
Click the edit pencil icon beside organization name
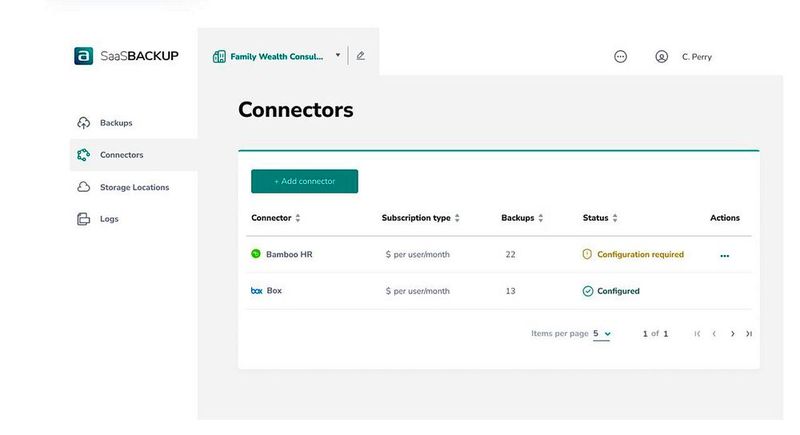361,56
